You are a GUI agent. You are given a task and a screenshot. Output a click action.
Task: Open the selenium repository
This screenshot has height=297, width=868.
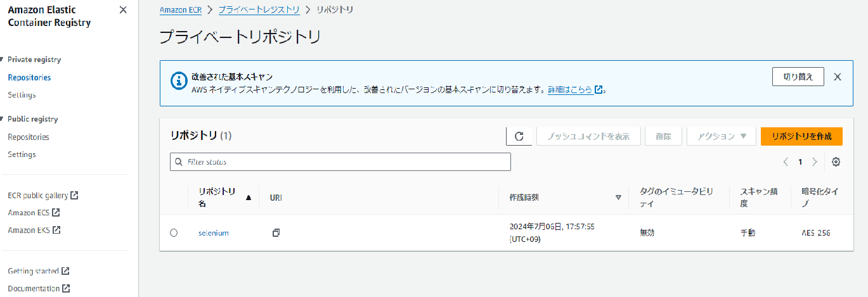click(214, 233)
